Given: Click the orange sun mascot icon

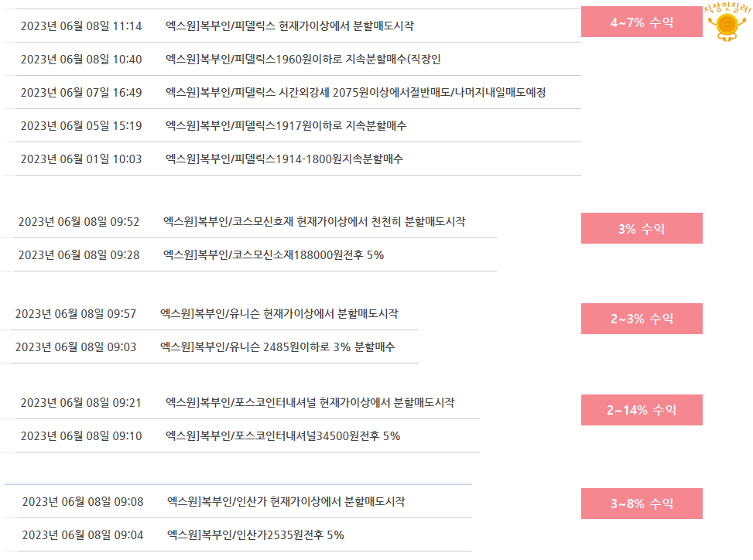Looking at the screenshot, I should [x=727, y=26].
